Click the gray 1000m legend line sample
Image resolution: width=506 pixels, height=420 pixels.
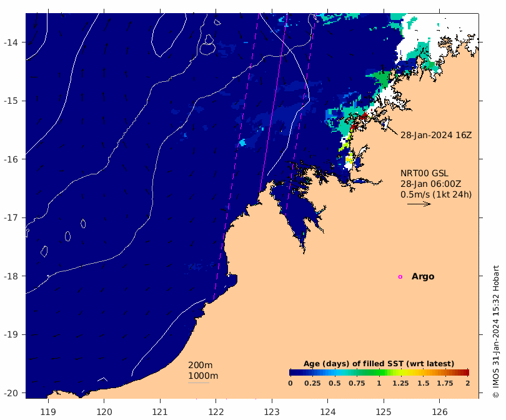coord(199,383)
